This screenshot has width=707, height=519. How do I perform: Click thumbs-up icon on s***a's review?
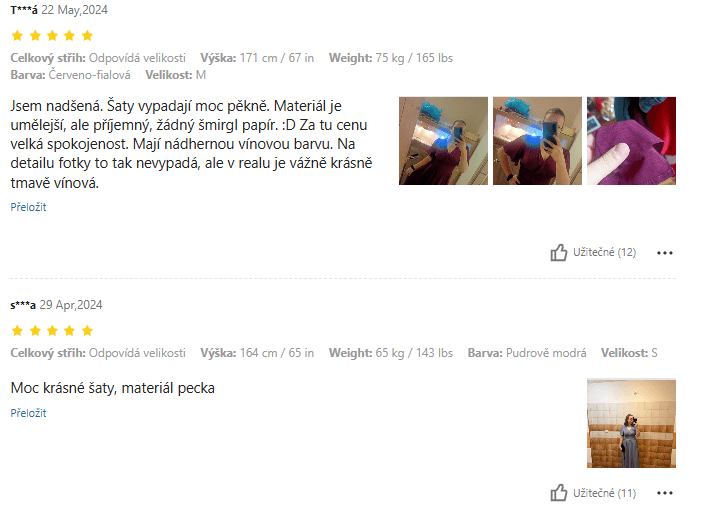559,493
